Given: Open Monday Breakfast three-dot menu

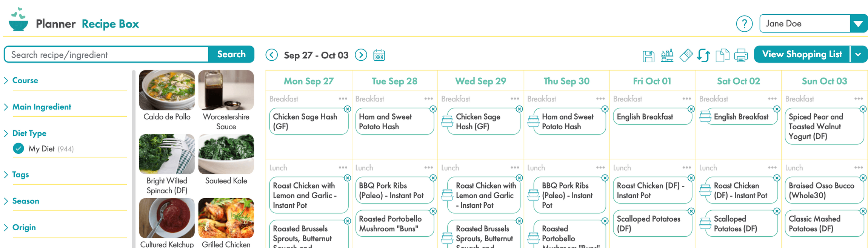Looking at the screenshot, I should click(x=343, y=99).
